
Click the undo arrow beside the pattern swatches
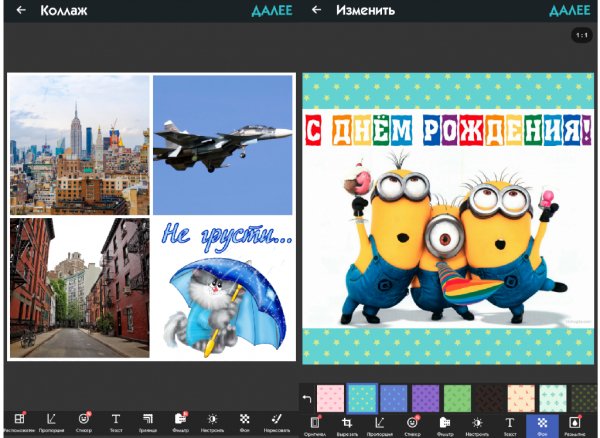click(307, 399)
